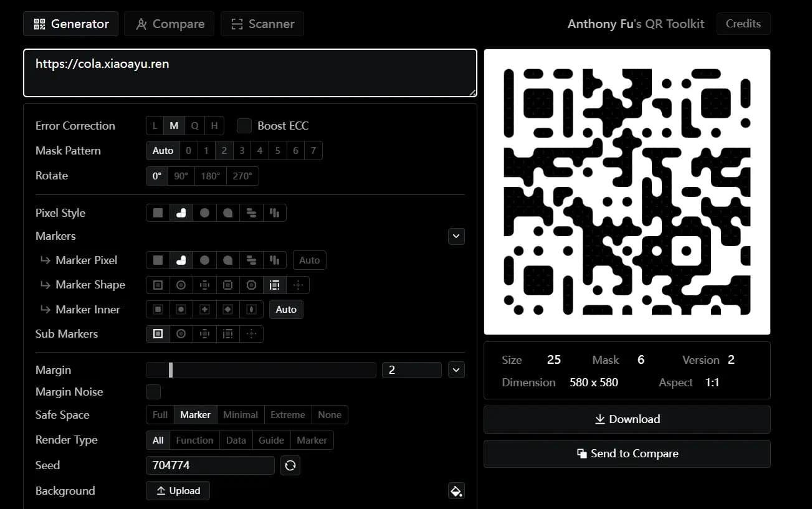Set Render Type to Guide

271,440
